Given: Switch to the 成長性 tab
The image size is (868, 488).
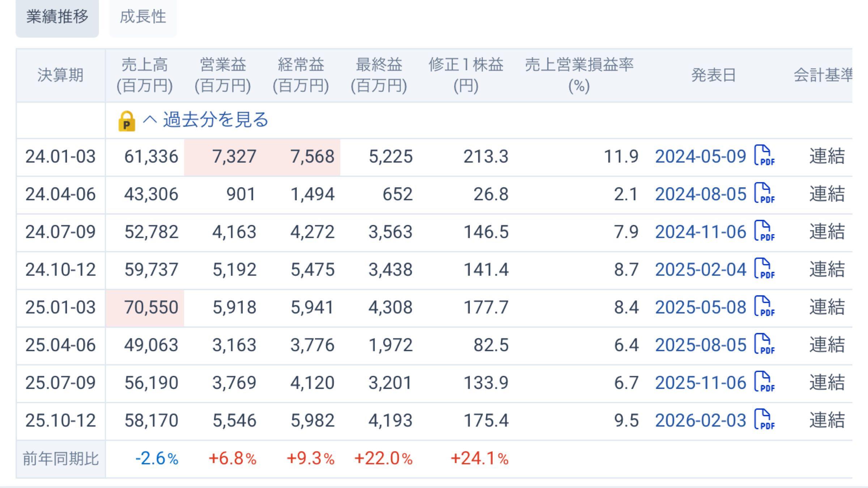Looking at the screenshot, I should (143, 17).
